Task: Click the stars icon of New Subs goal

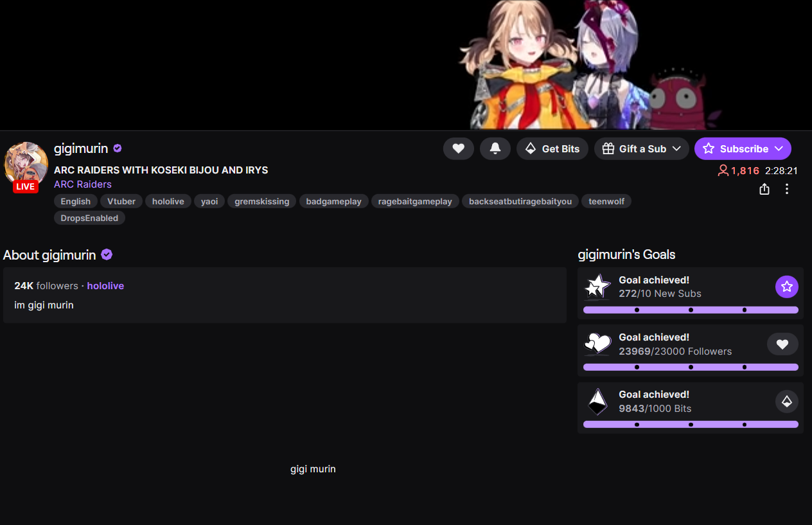Action: (x=597, y=287)
